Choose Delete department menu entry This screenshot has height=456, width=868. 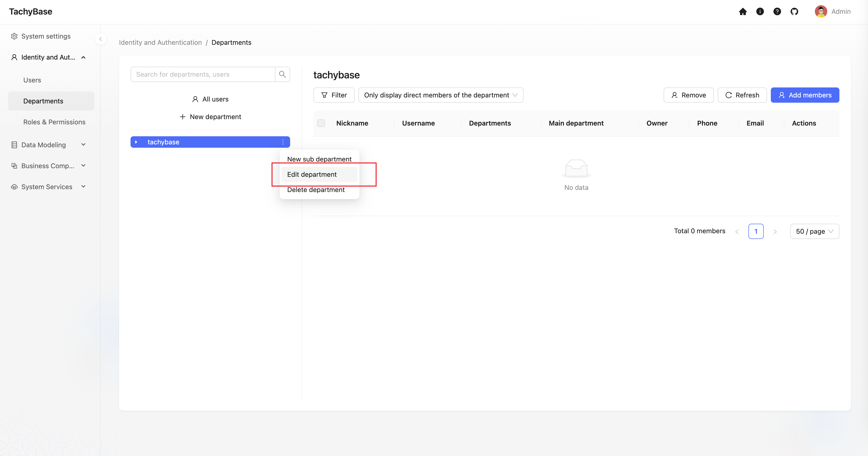[319, 190]
